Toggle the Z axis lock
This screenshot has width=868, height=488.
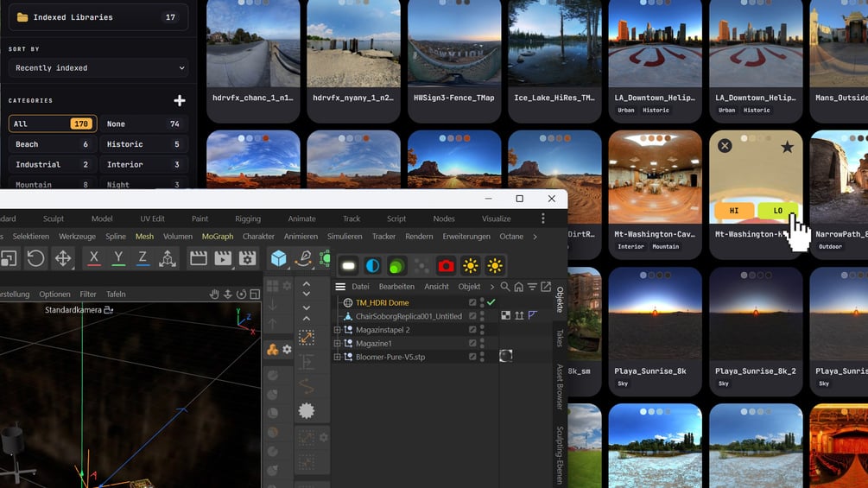click(143, 258)
